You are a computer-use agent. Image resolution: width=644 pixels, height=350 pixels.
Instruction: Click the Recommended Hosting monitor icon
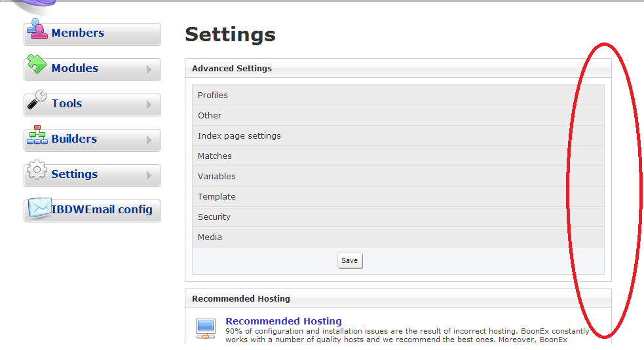206,327
